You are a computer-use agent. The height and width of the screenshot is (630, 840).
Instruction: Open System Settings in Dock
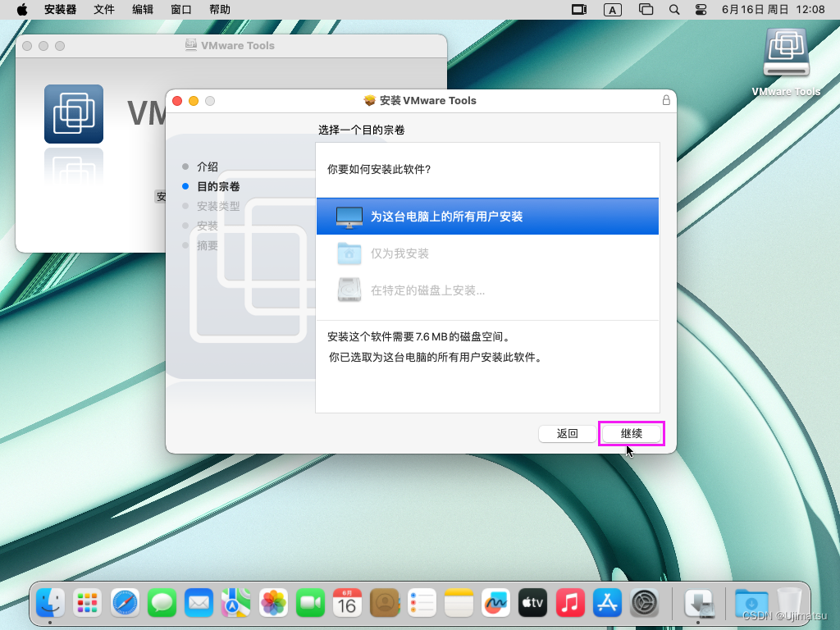pos(645,603)
